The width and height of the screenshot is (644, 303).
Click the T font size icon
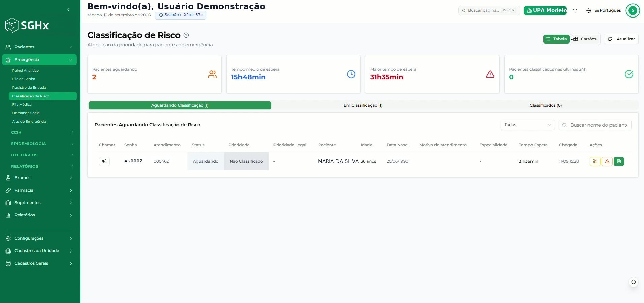pyautogui.click(x=575, y=11)
